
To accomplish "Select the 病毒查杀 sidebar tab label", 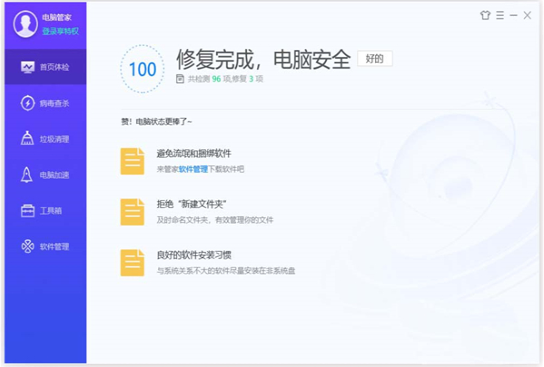I will [54, 103].
